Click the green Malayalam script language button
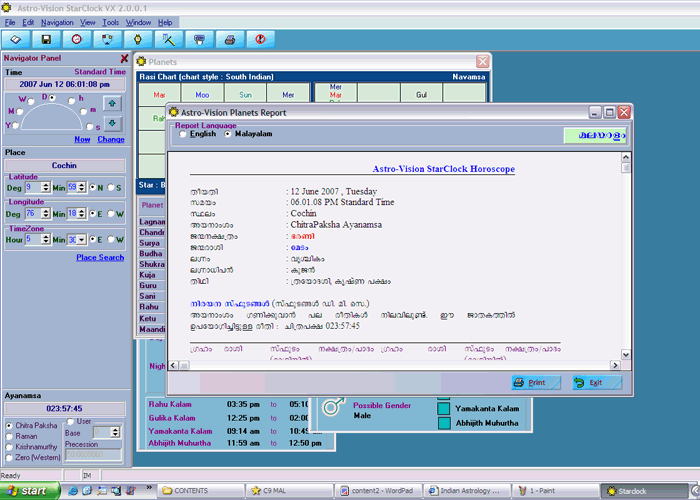Image resolution: width=700 pixels, height=500 pixels. pyautogui.click(x=595, y=136)
